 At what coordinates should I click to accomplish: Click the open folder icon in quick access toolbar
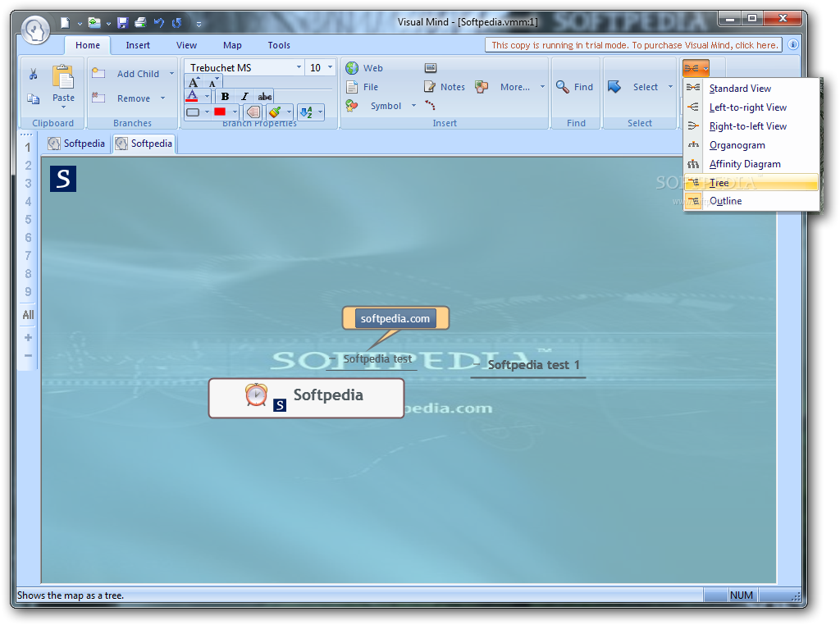(94, 22)
